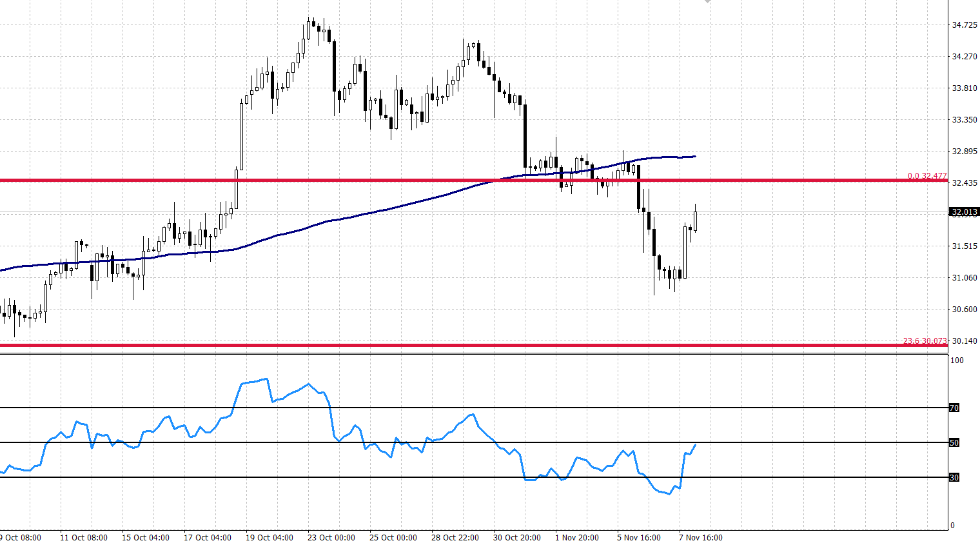Click the 17 Oct 04:00 time label

208,538
